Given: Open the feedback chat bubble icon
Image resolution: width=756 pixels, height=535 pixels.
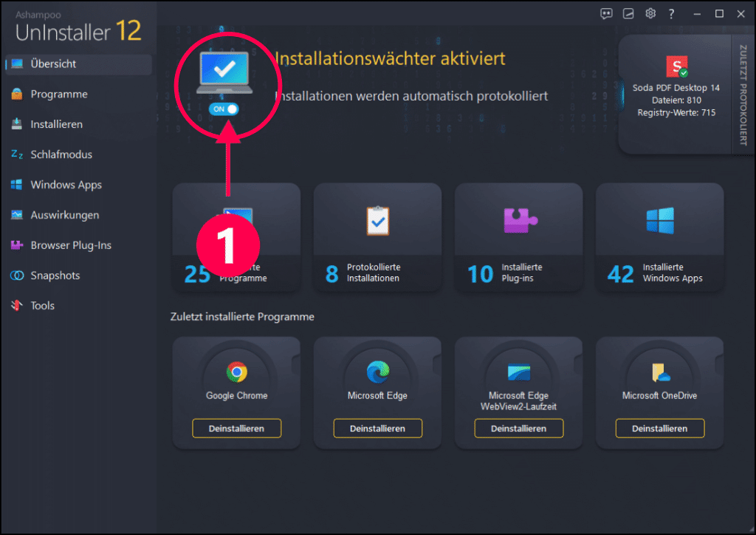Looking at the screenshot, I should pos(606,13).
